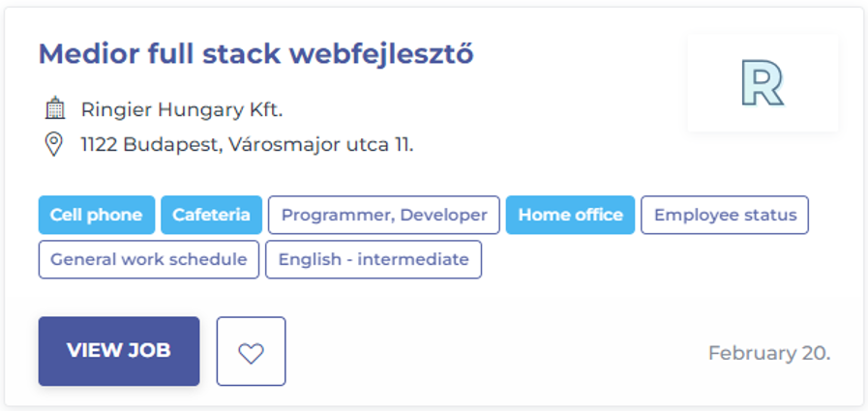Click the building icon beside the company name

[x=54, y=108]
